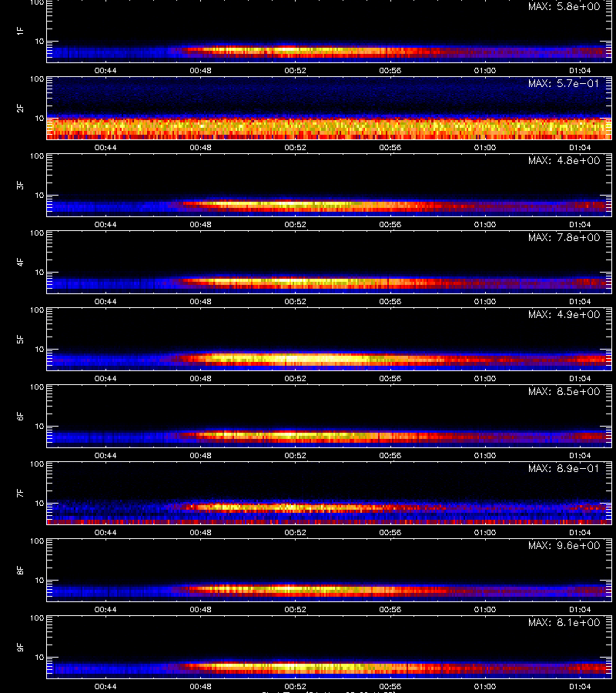Select the 4F panel axis label
This screenshot has width=616, height=693.
coord(20,262)
